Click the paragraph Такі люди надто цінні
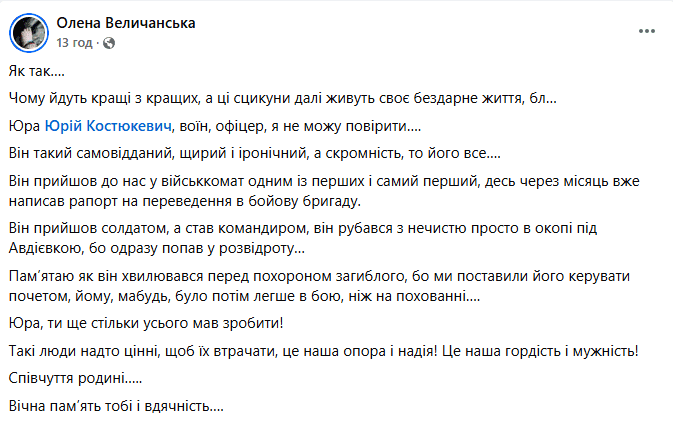The height and width of the screenshot is (423, 673). tap(324, 351)
